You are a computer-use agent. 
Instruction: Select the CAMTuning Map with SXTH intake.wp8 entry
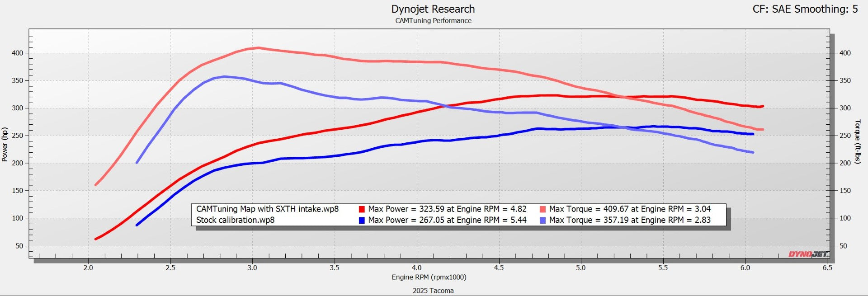click(x=267, y=209)
